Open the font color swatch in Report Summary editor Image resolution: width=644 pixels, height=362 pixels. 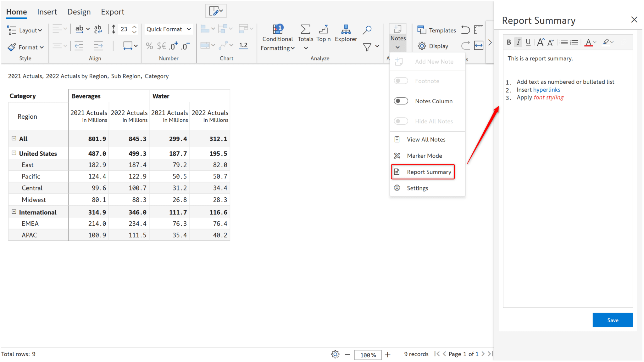(x=589, y=42)
